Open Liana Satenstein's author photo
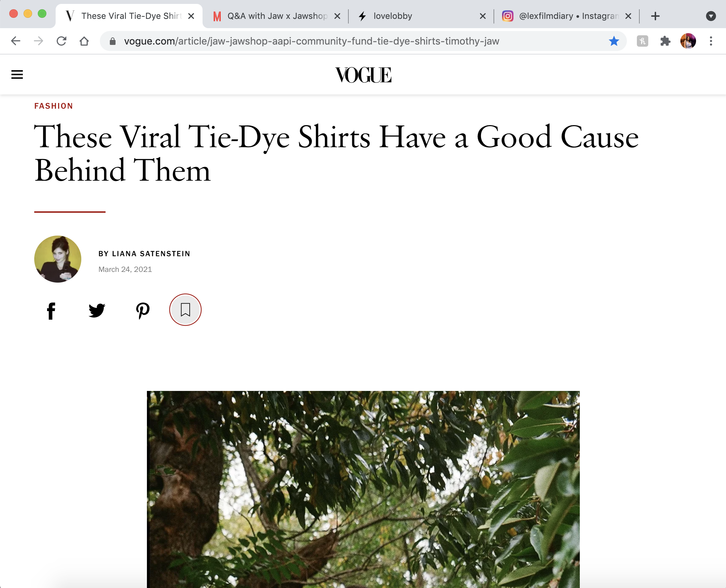The width and height of the screenshot is (726, 588). click(58, 259)
